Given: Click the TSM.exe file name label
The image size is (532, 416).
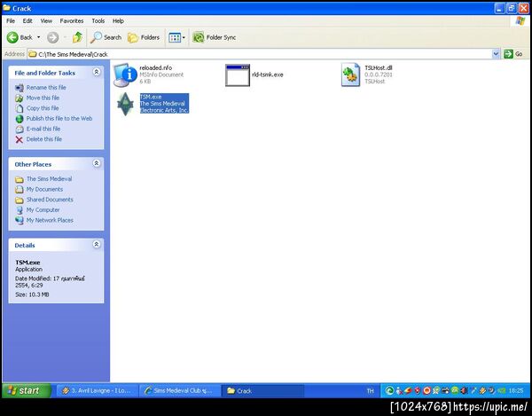Looking at the screenshot, I should [x=151, y=97].
